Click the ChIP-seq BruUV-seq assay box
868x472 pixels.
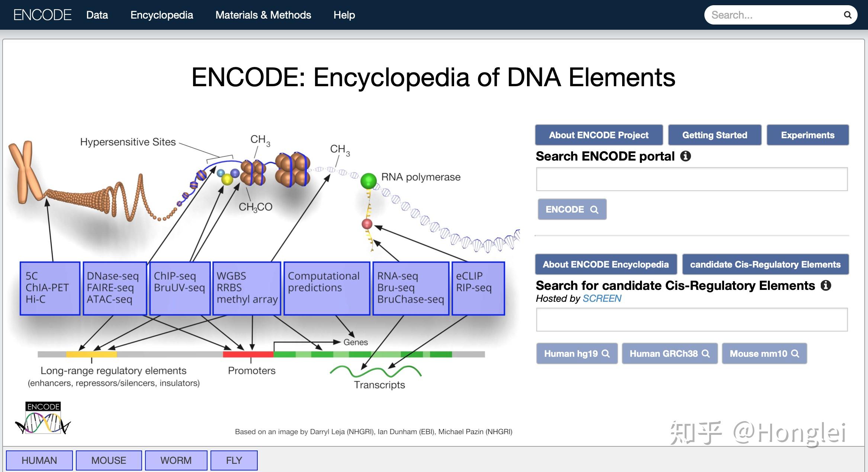coord(180,288)
